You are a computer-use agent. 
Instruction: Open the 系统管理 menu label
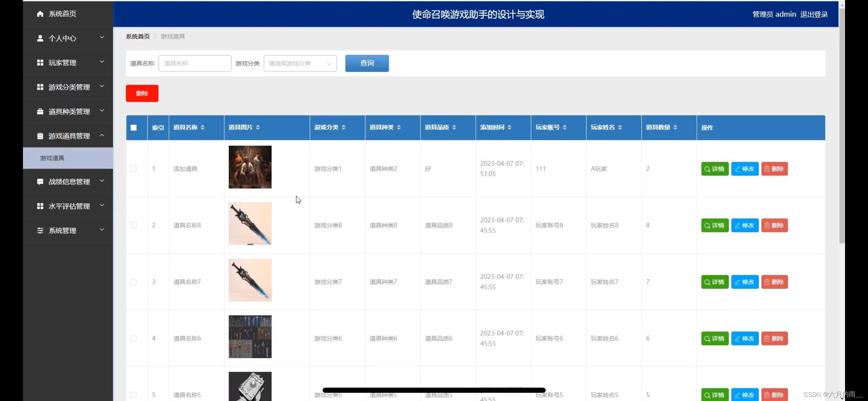click(62, 231)
